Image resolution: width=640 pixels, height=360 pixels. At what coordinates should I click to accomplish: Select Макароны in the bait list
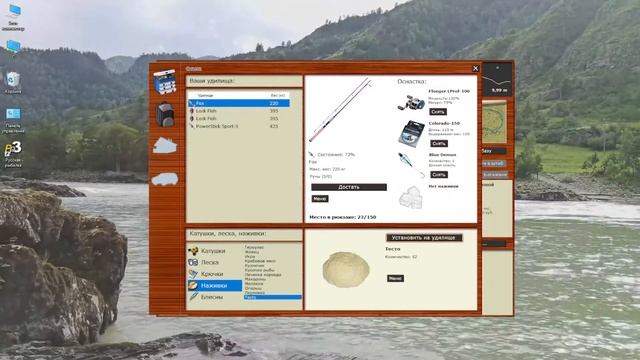coord(255,279)
